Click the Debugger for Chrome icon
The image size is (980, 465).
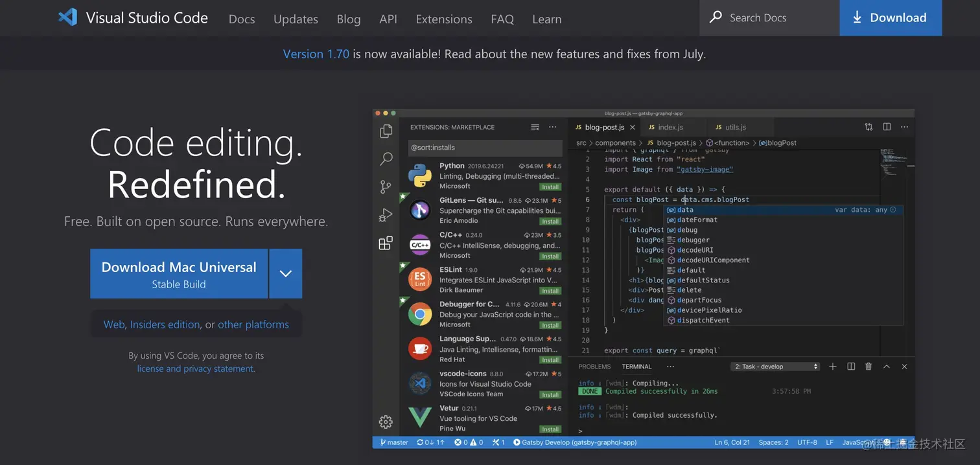pyautogui.click(x=420, y=314)
